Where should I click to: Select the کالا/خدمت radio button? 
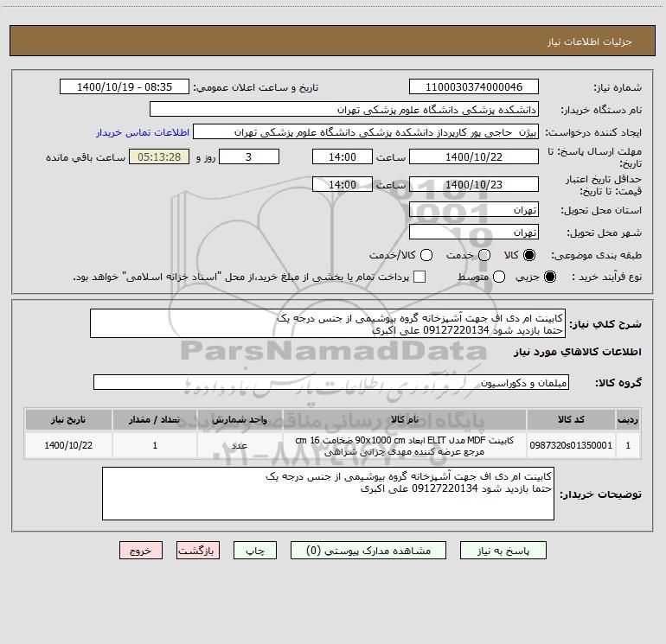tap(426, 255)
